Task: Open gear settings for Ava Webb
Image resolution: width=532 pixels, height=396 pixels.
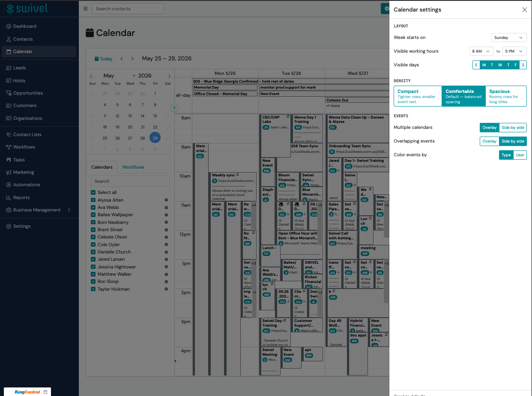Action: pyautogui.click(x=166, y=207)
